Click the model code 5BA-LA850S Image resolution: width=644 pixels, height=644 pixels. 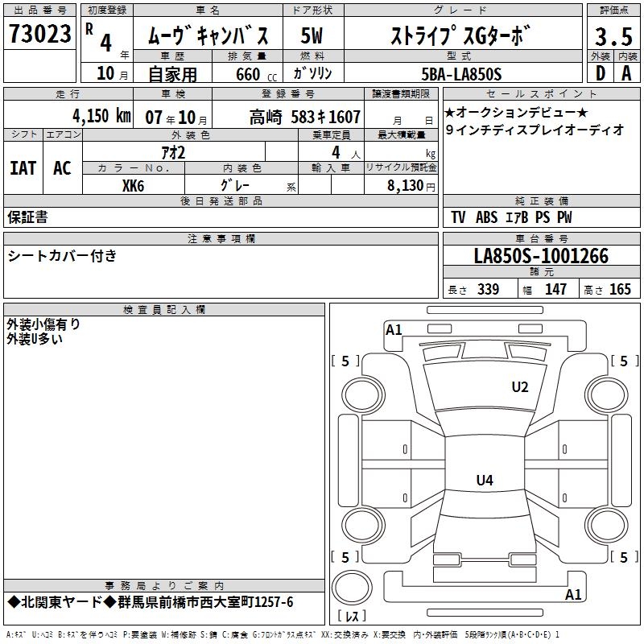click(x=461, y=74)
